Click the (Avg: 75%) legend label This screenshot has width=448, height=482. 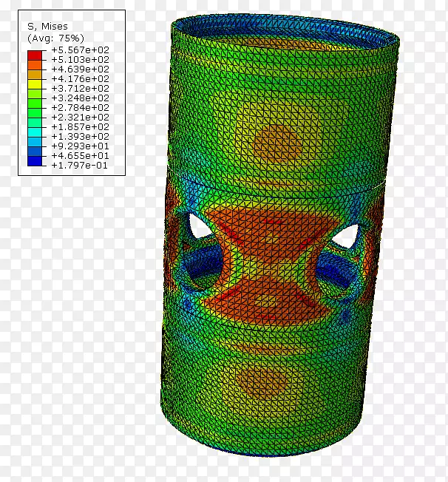(x=55, y=36)
